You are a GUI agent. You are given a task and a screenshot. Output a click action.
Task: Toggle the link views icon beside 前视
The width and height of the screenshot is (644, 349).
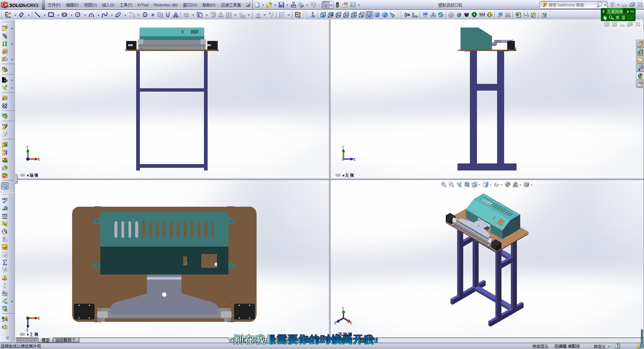pos(22,175)
